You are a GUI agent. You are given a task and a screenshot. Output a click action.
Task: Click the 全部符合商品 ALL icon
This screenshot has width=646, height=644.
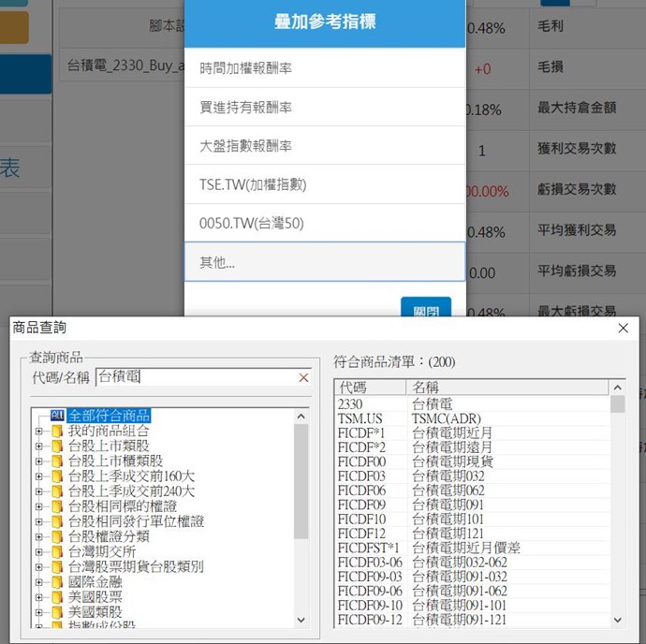point(57,416)
